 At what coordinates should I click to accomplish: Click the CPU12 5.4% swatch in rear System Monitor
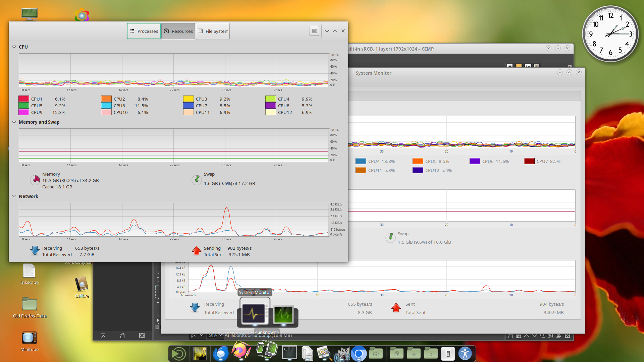pyautogui.click(x=418, y=170)
